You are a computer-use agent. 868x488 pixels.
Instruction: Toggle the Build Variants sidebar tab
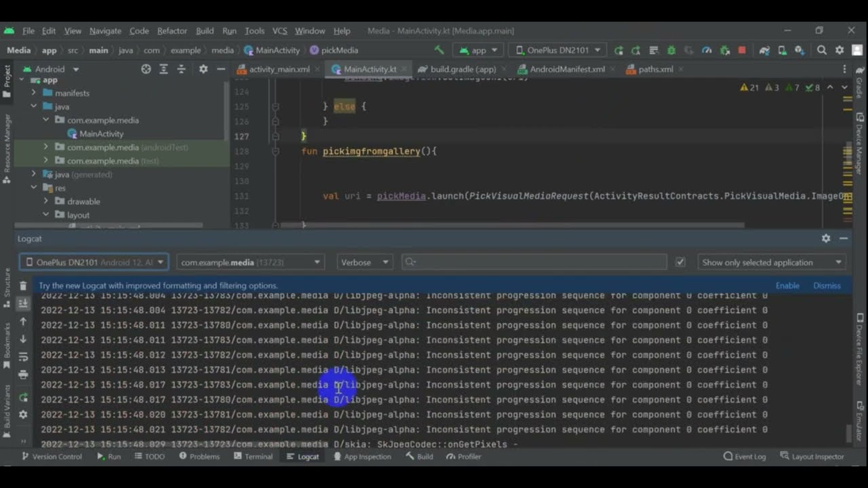point(7,410)
